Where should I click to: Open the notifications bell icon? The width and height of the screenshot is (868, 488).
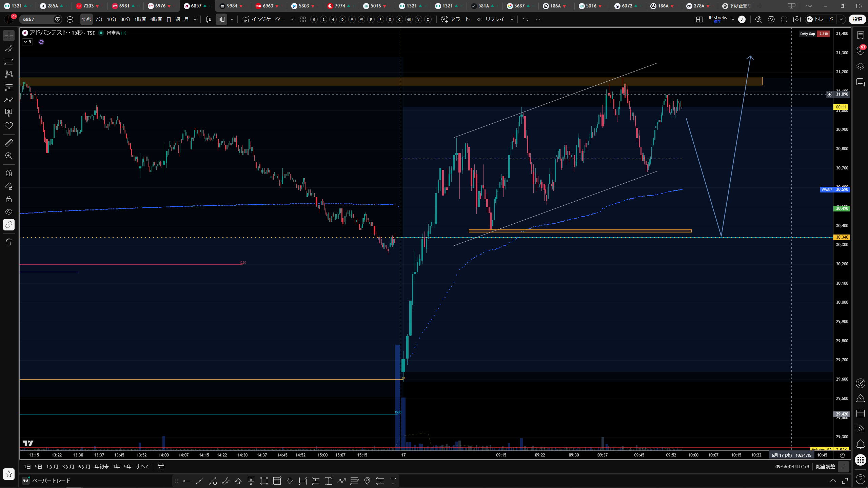[x=861, y=444]
